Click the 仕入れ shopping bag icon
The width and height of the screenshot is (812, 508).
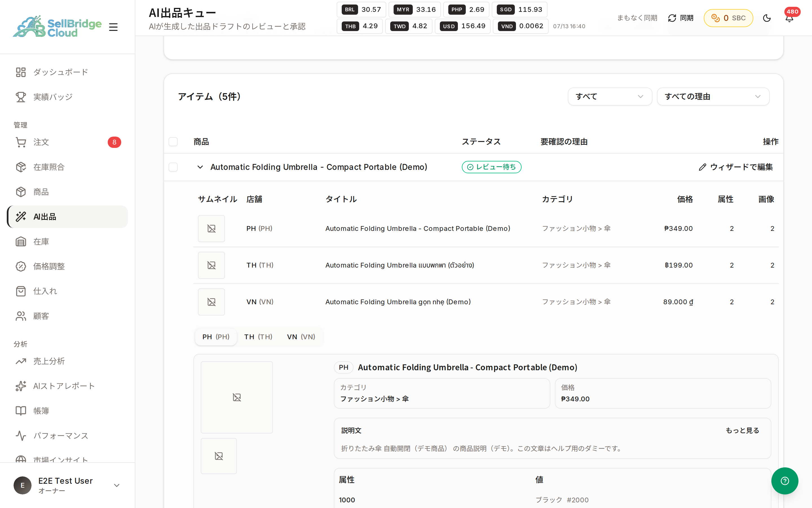[21, 291]
